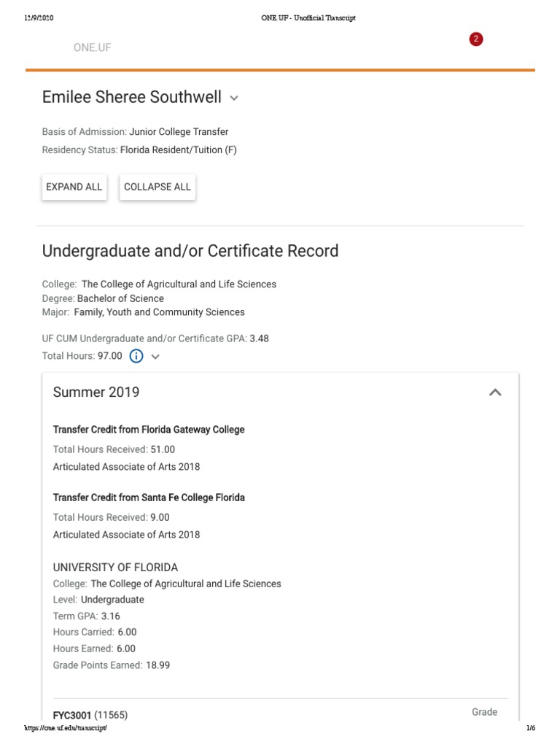Click the red notification badge showing 2

476,39
